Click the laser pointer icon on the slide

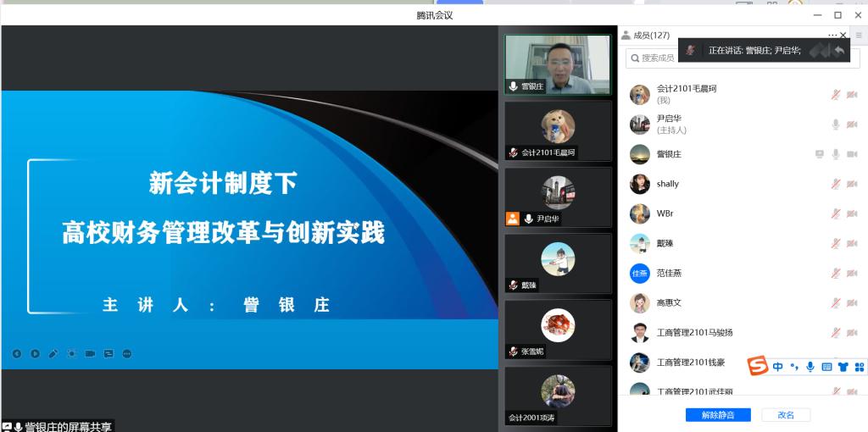click(x=71, y=353)
